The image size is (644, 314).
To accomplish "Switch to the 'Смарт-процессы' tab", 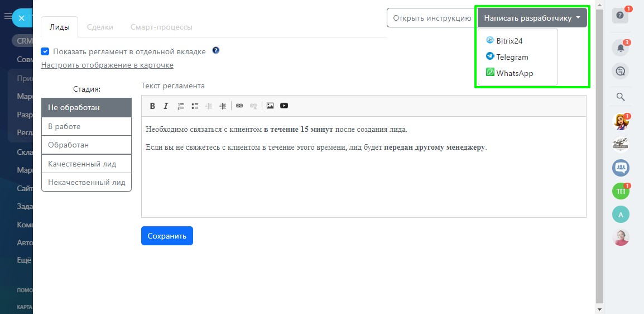I will coord(161,27).
